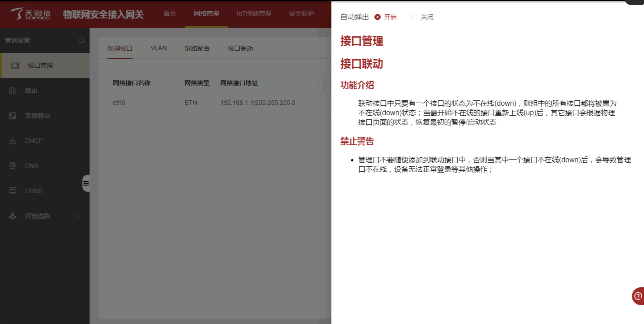Viewport: 644px width, 324px height.
Task: Click the 网络类型 column header
Action: [x=197, y=83]
